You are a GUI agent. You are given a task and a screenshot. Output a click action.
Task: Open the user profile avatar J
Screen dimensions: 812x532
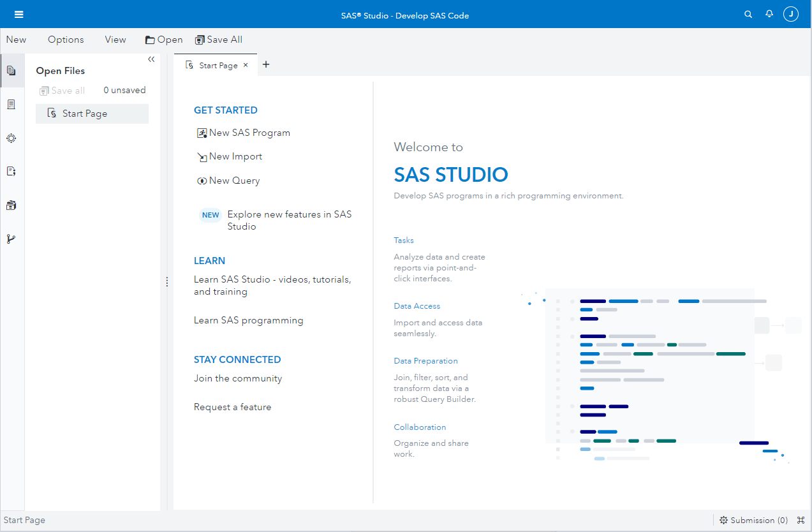tap(791, 14)
